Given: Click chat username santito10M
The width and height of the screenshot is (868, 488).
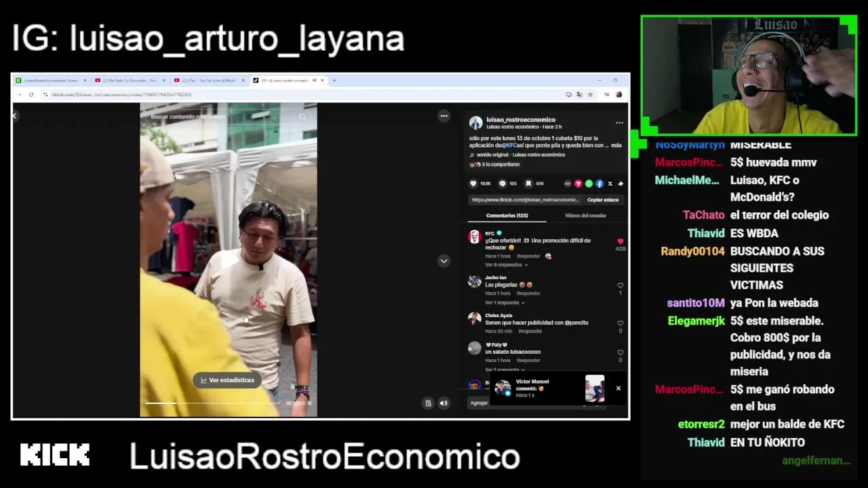Looking at the screenshot, I should point(696,303).
